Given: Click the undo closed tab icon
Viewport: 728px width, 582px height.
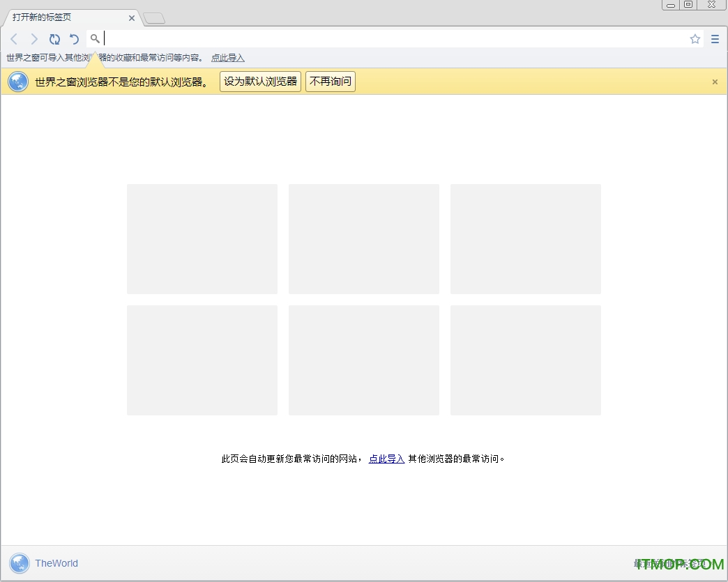Looking at the screenshot, I should pos(74,39).
